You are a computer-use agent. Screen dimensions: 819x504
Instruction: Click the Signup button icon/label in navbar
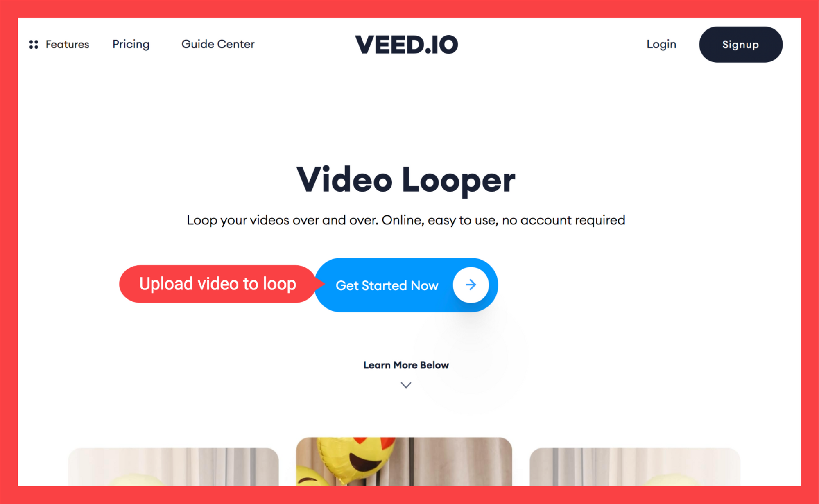pyautogui.click(x=740, y=45)
